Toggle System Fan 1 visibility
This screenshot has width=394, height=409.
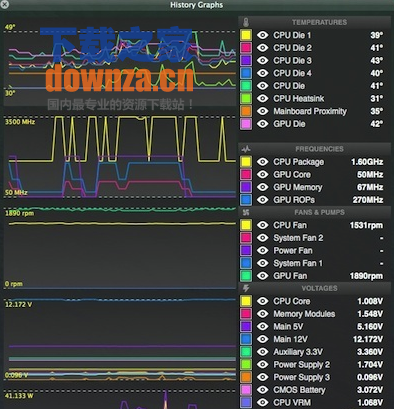[263, 263]
